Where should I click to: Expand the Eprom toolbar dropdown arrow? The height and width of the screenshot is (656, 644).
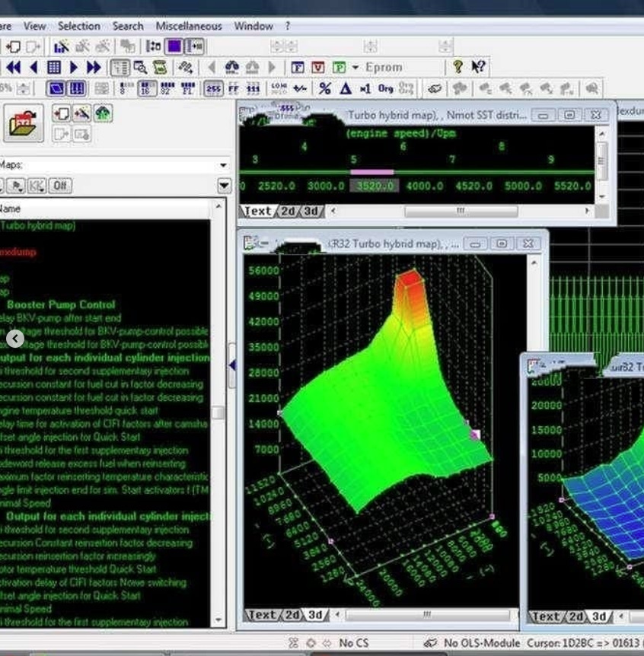point(356,68)
